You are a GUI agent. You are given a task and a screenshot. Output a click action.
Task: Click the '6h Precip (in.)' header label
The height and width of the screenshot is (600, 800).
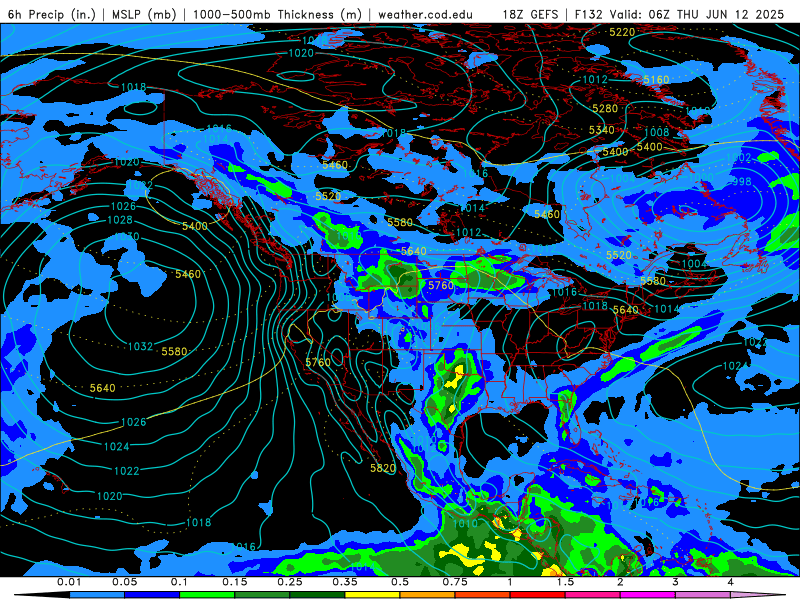(x=52, y=14)
